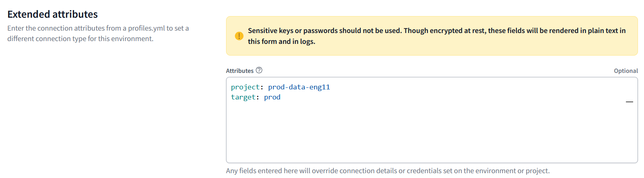This screenshot has height=178, width=644.
Task: Click the 'Optional' label above the editor
Action: click(626, 71)
